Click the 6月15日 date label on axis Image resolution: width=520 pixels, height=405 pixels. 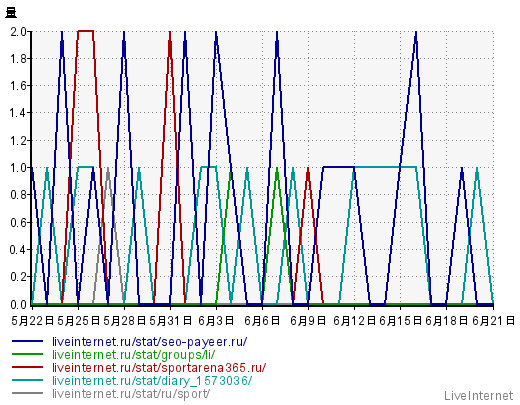click(400, 321)
